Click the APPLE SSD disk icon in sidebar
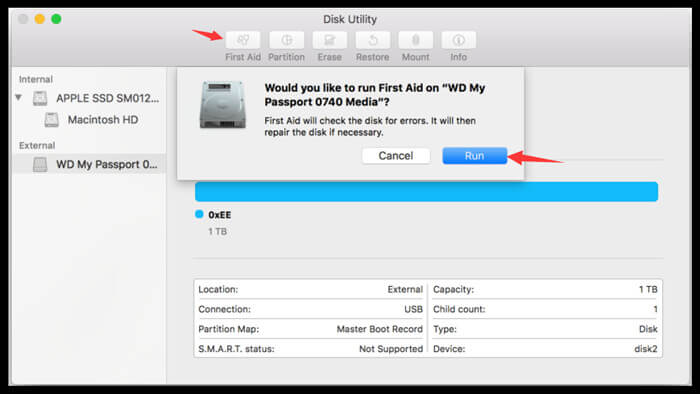Viewport: 700px width, 394px height. [x=40, y=98]
